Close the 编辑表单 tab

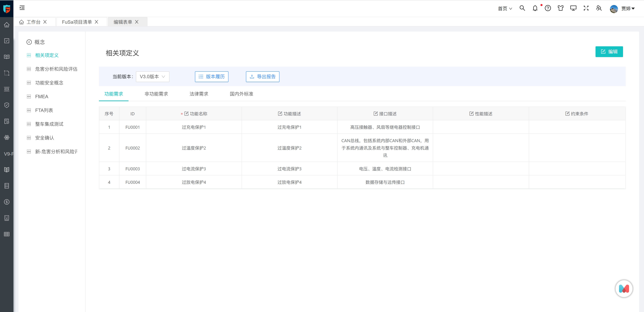(137, 22)
